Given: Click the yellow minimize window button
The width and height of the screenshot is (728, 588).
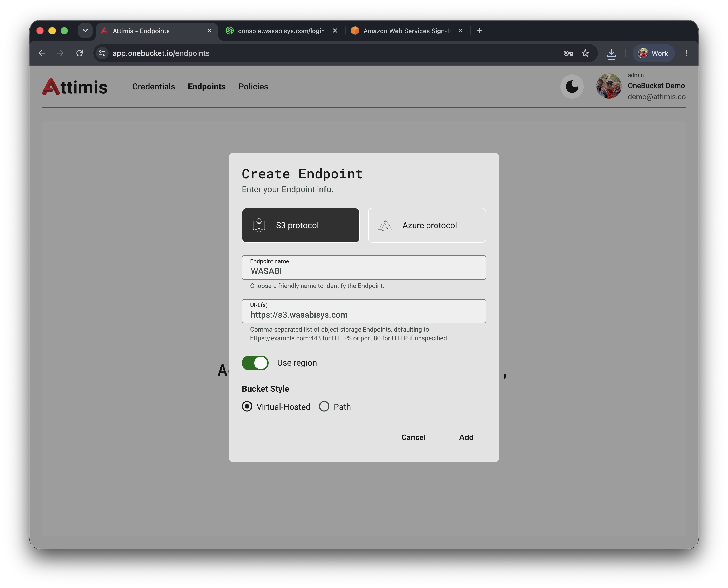Looking at the screenshot, I should coord(52,31).
